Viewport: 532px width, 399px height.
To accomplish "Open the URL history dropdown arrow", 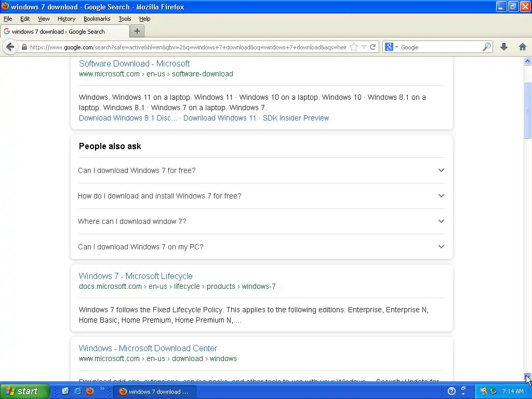I will tap(364, 47).
